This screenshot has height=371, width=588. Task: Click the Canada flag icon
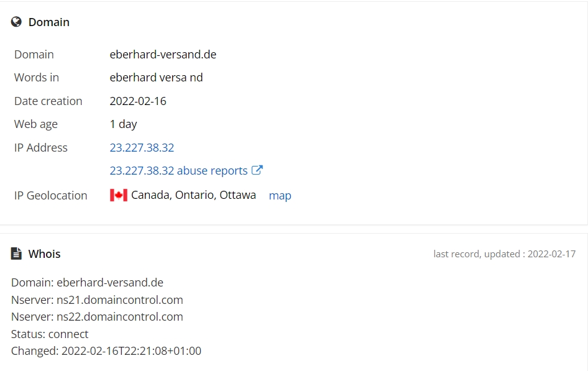click(x=119, y=195)
